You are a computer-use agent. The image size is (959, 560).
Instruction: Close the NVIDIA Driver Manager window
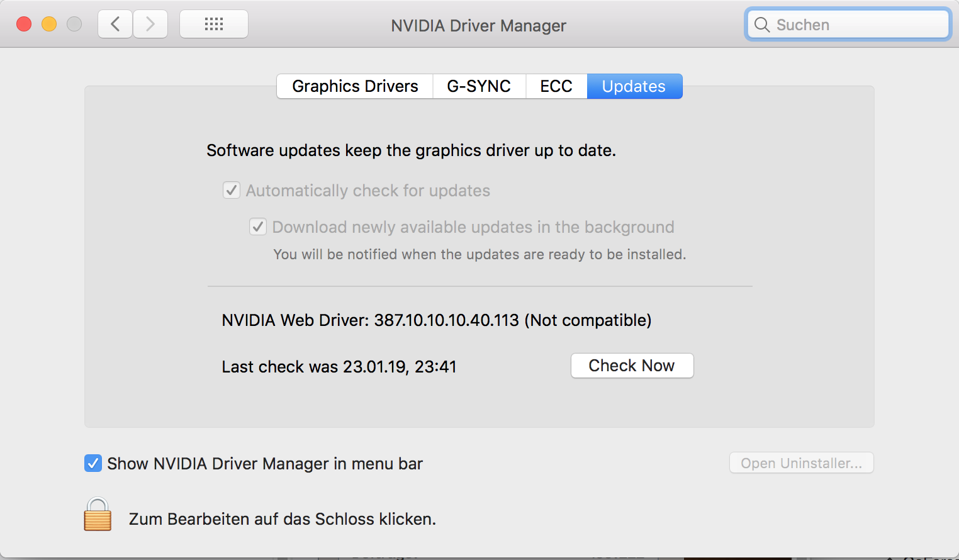point(24,25)
